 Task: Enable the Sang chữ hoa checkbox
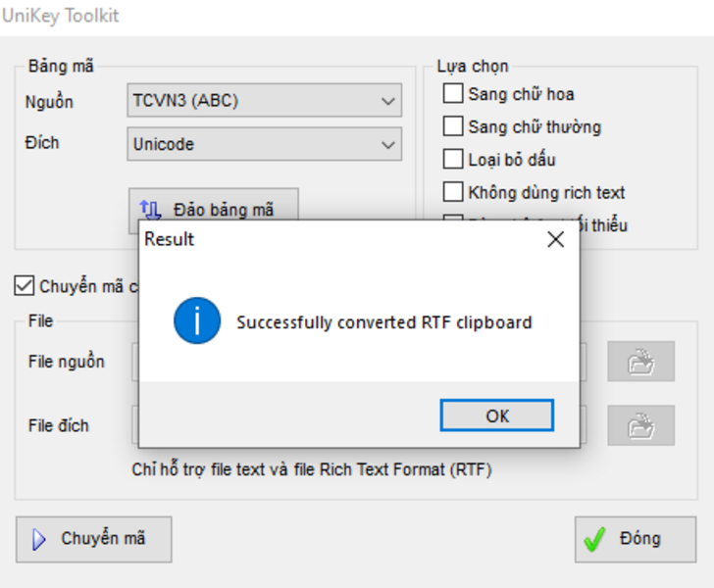click(452, 94)
